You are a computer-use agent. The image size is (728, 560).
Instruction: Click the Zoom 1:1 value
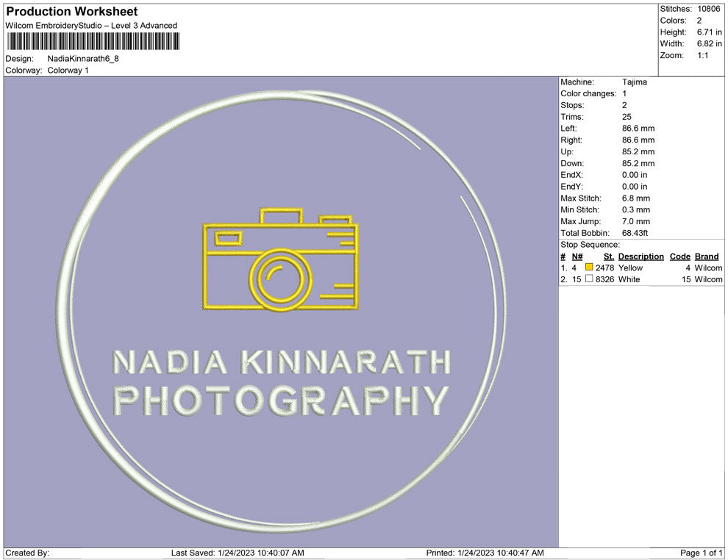point(702,55)
